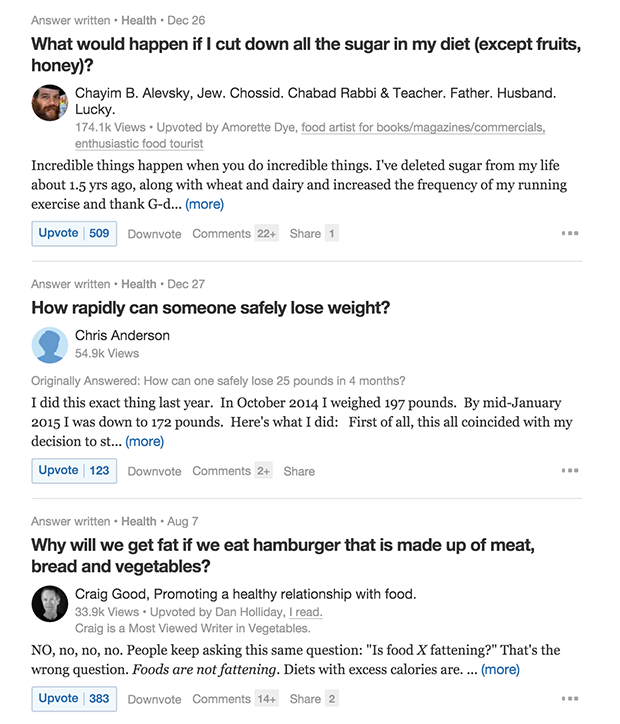Click Chris Anderson's default avatar icon
The width and height of the screenshot is (620, 724).
tap(49, 345)
